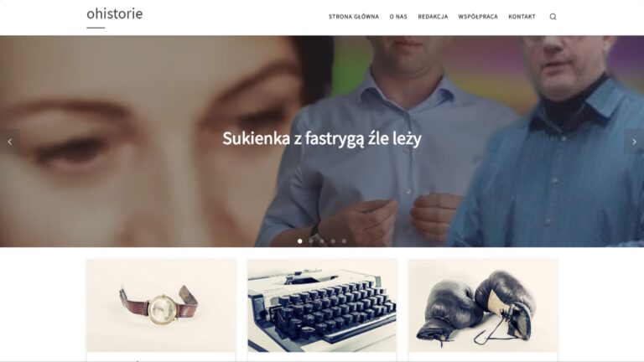Advance to next slide arrow
This screenshot has width=644, height=362.
[634, 142]
